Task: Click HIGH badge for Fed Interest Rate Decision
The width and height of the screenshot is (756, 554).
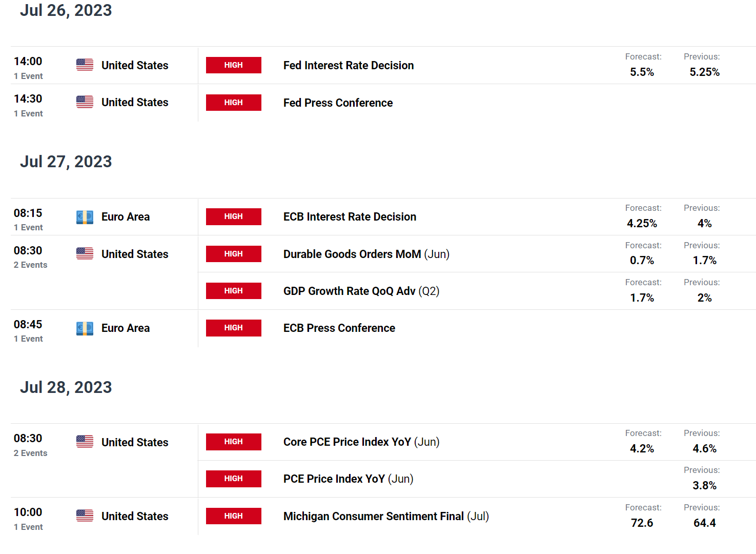Action: (234, 65)
